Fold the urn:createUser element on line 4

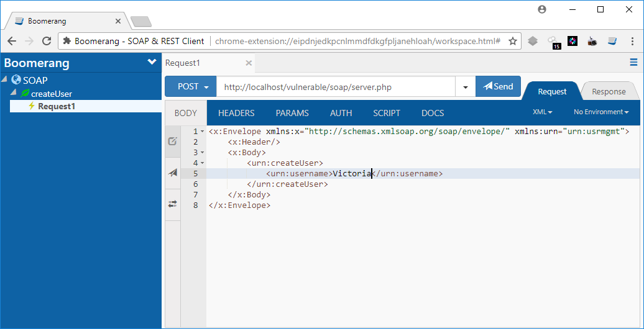click(x=201, y=163)
